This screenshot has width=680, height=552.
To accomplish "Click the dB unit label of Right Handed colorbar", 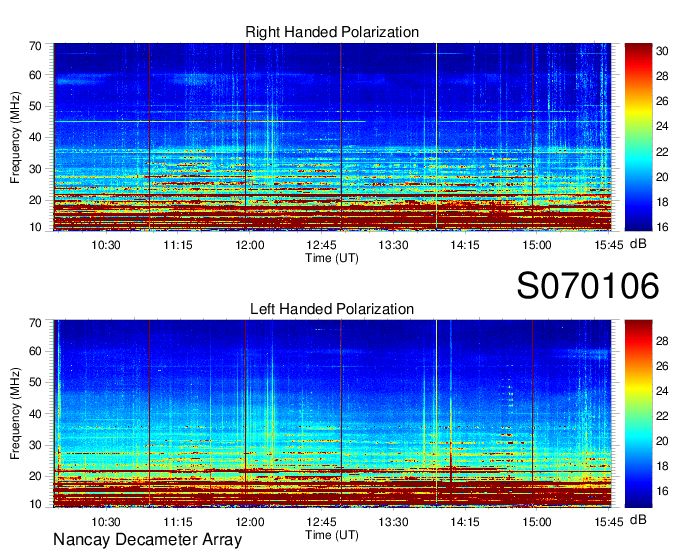I will 638,244.
